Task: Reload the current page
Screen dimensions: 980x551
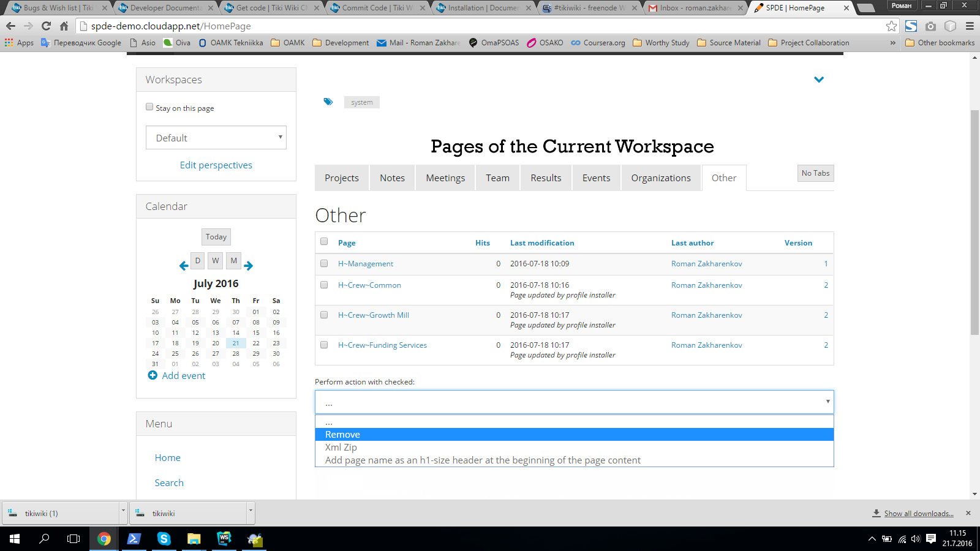Action: click(x=46, y=26)
